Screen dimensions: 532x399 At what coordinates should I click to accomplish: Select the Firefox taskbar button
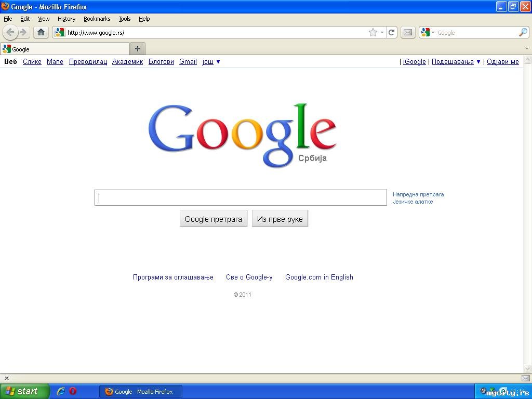point(141,392)
